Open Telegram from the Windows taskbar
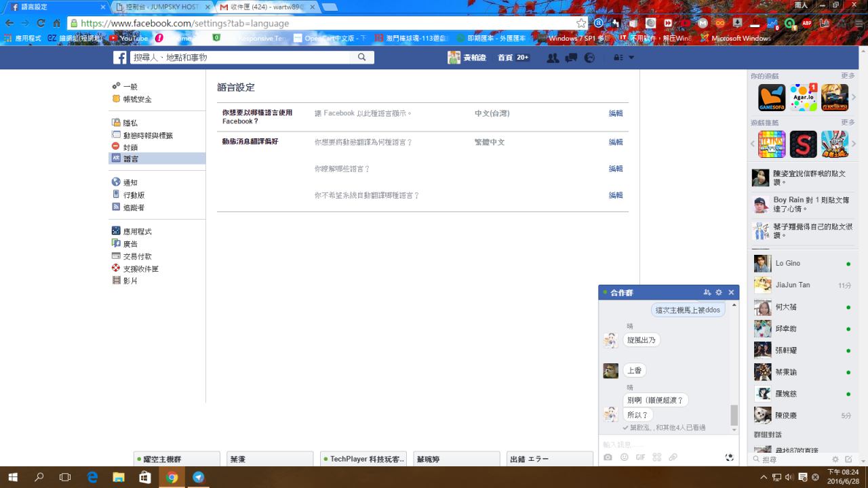This screenshot has height=488, width=868. [198, 477]
